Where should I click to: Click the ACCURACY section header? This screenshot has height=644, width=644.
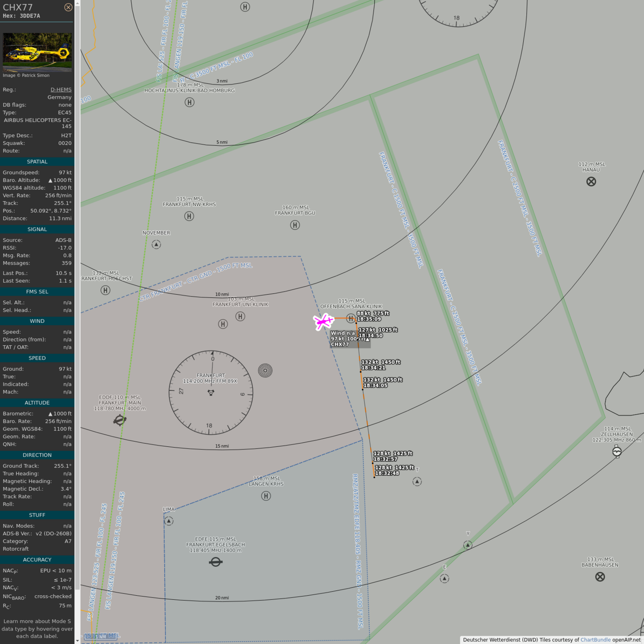[37, 559]
